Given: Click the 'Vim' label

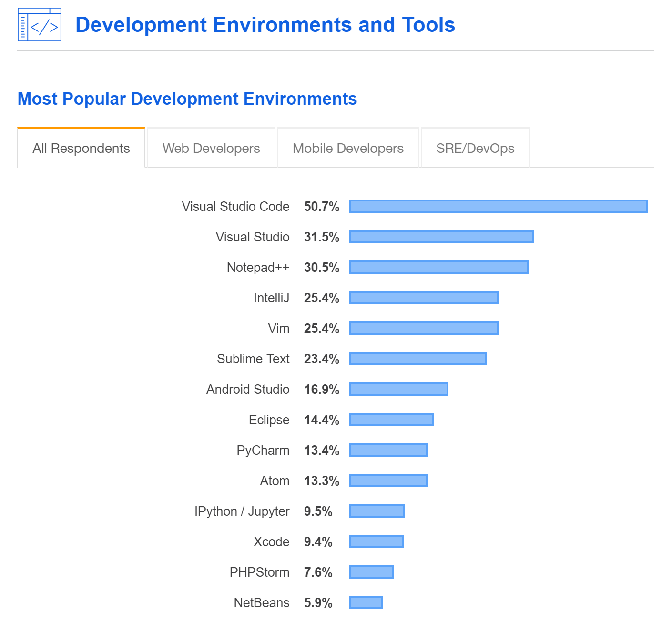Looking at the screenshot, I should 279,328.
